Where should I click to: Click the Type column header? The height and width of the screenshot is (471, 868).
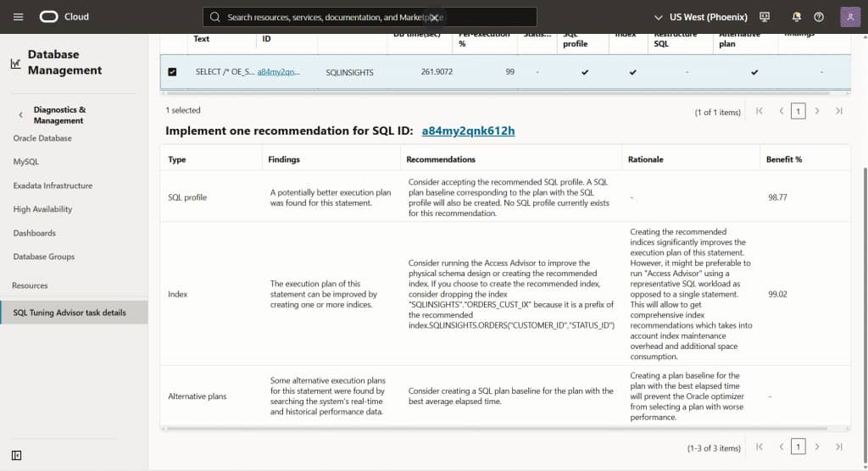tap(177, 159)
